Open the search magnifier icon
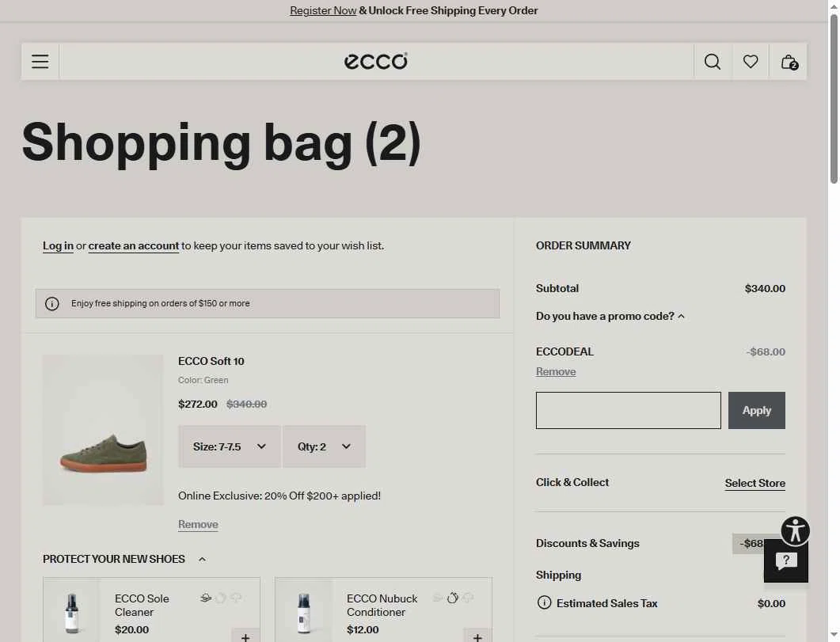Screen dimensions: 840x642 tap(713, 62)
